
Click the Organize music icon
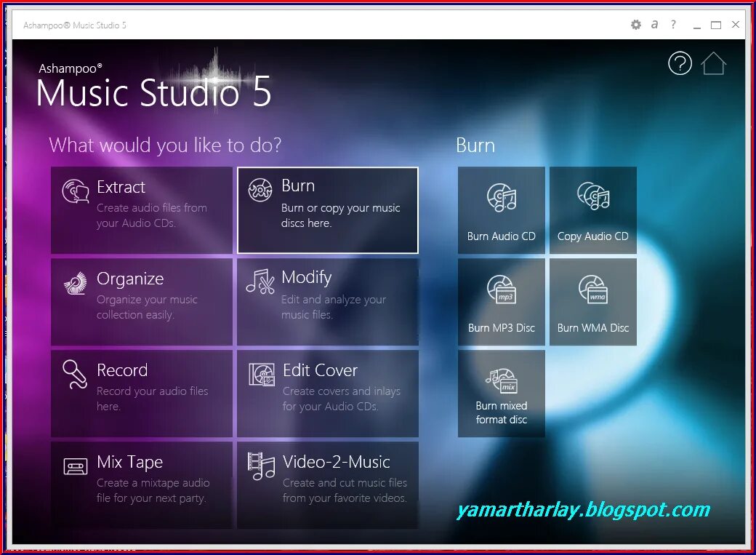[x=76, y=283]
